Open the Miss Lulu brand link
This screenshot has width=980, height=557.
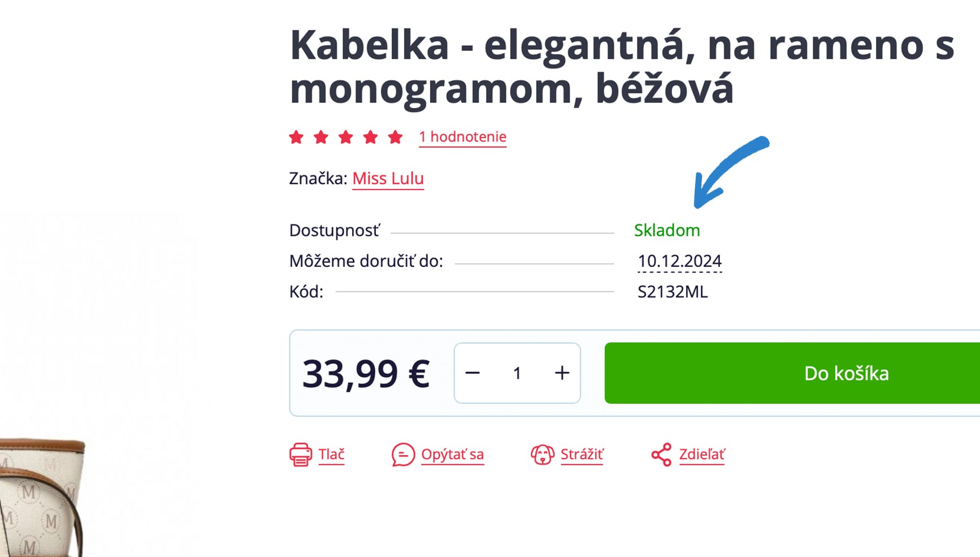click(388, 179)
